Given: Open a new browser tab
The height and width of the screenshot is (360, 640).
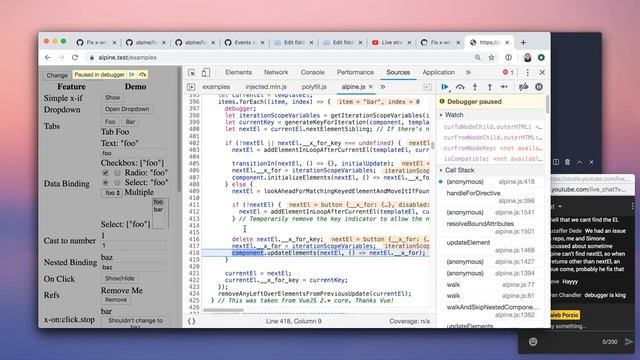Looking at the screenshot, I should (x=523, y=42).
